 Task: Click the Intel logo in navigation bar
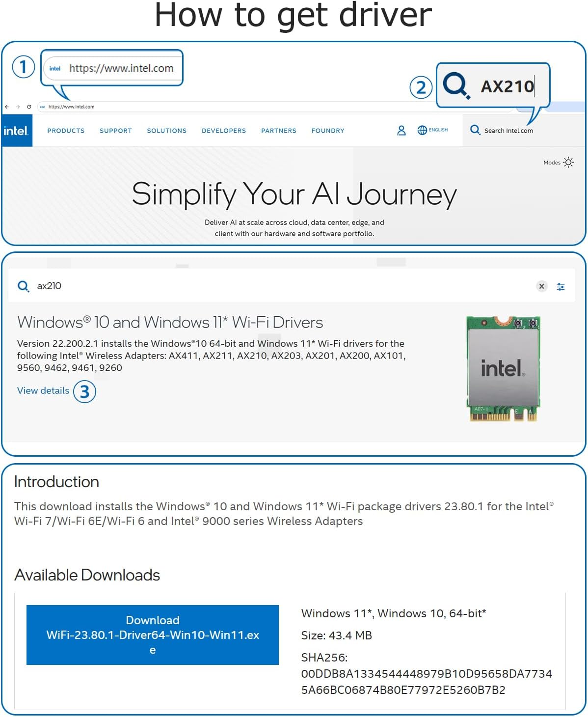point(16,131)
